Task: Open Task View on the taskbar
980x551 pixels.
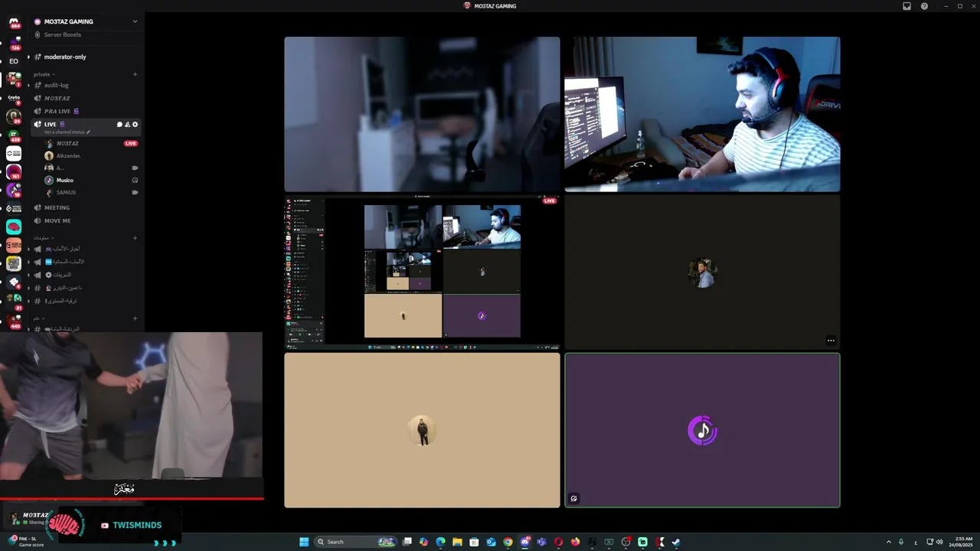Action: point(407,542)
